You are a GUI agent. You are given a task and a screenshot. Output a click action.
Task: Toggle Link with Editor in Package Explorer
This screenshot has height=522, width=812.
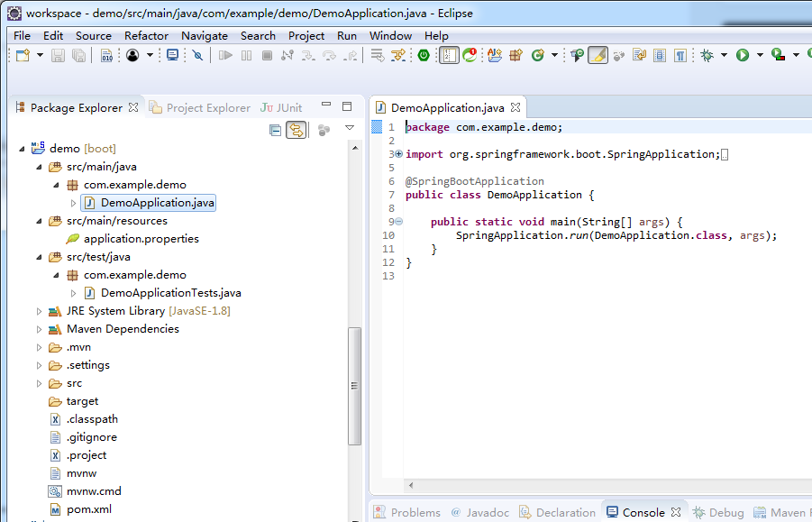click(x=295, y=131)
